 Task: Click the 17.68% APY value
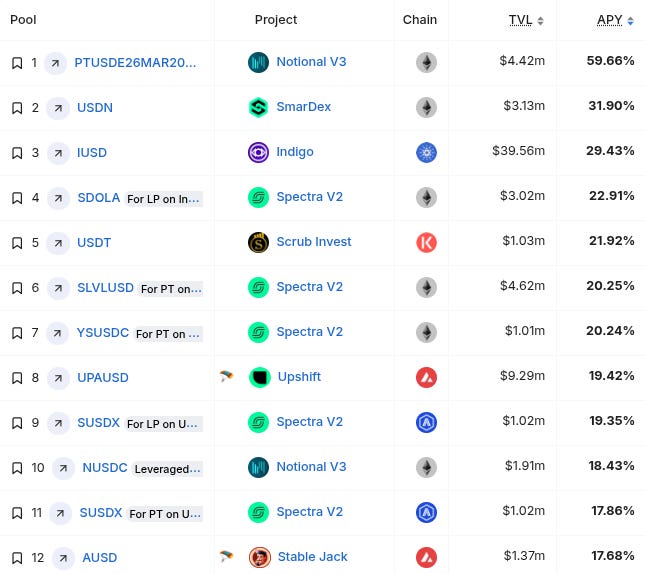613,556
